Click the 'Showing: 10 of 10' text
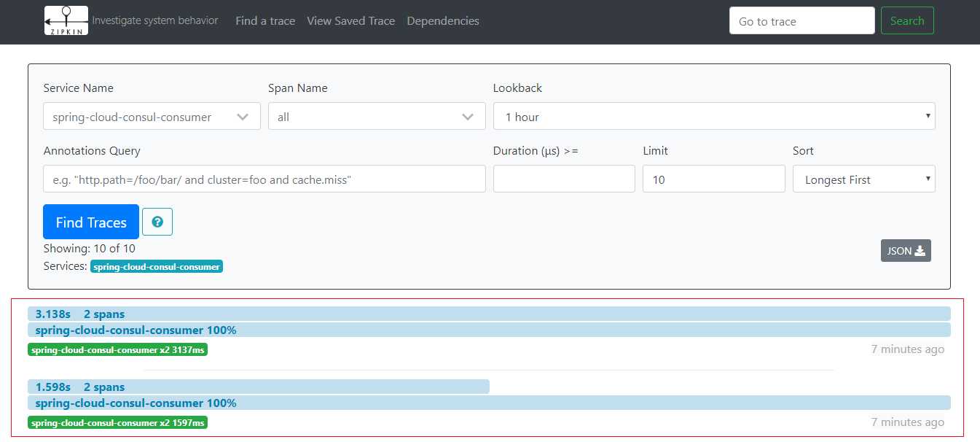 [x=90, y=249]
